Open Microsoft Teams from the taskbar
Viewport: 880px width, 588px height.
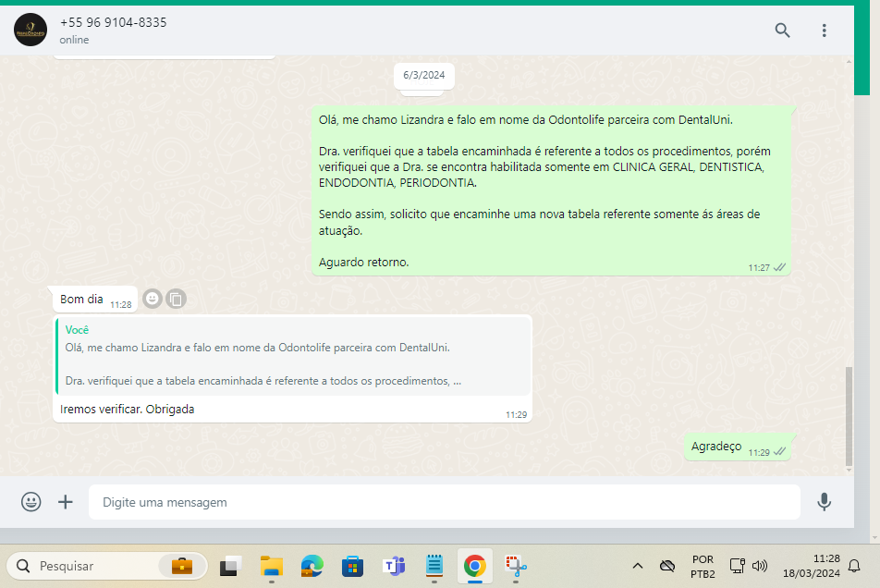394,566
